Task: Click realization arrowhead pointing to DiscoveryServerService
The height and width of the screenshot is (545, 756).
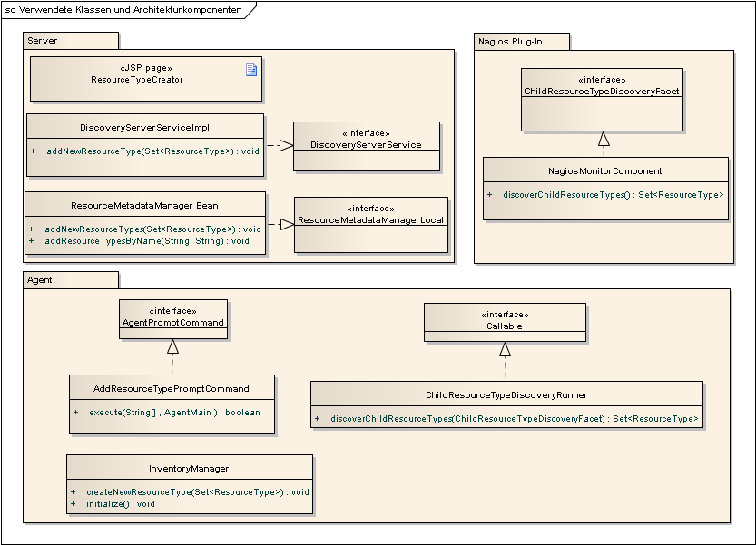Action: tap(287, 145)
